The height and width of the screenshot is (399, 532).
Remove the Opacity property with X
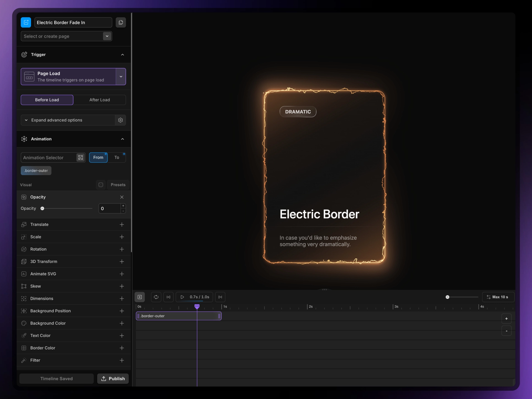[122, 197]
